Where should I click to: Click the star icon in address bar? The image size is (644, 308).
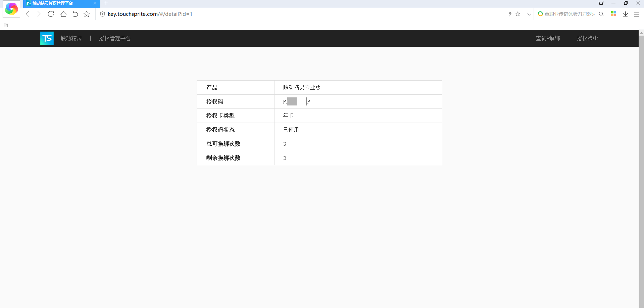tap(518, 14)
